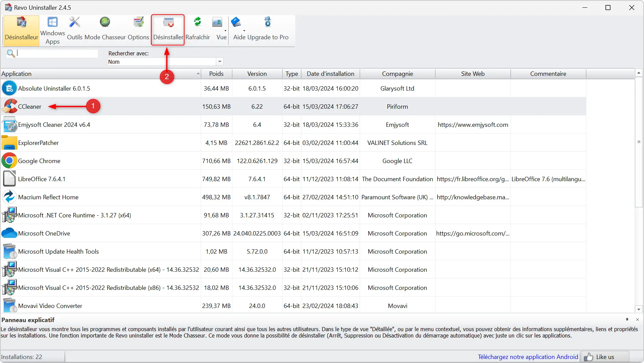Click Movavi Video Converter size 239,37 MB

tap(216, 306)
